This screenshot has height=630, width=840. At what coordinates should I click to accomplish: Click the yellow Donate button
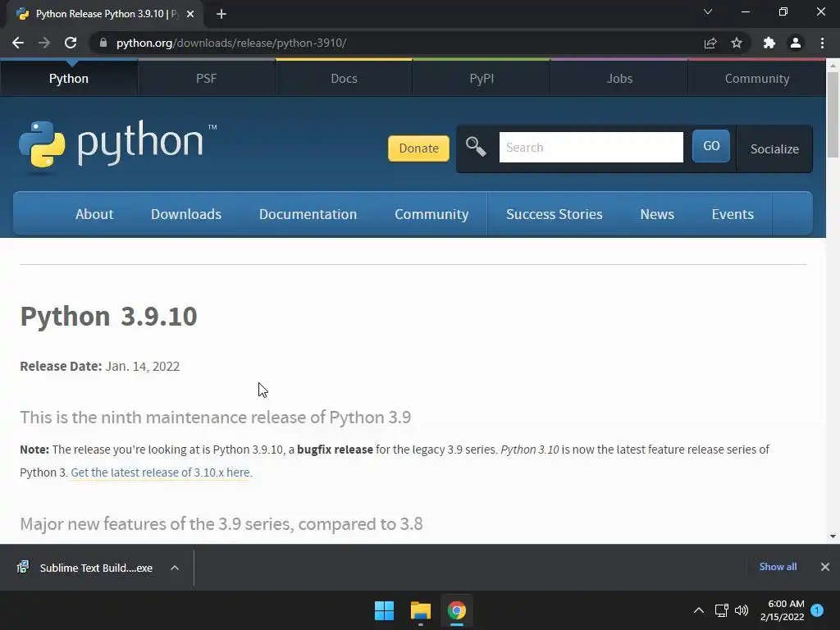click(x=418, y=148)
